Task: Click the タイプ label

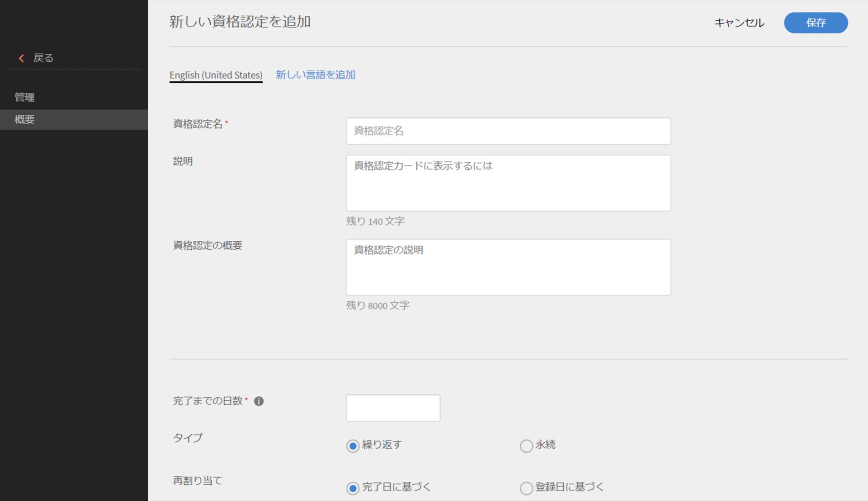Action: pyautogui.click(x=188, y=438)
